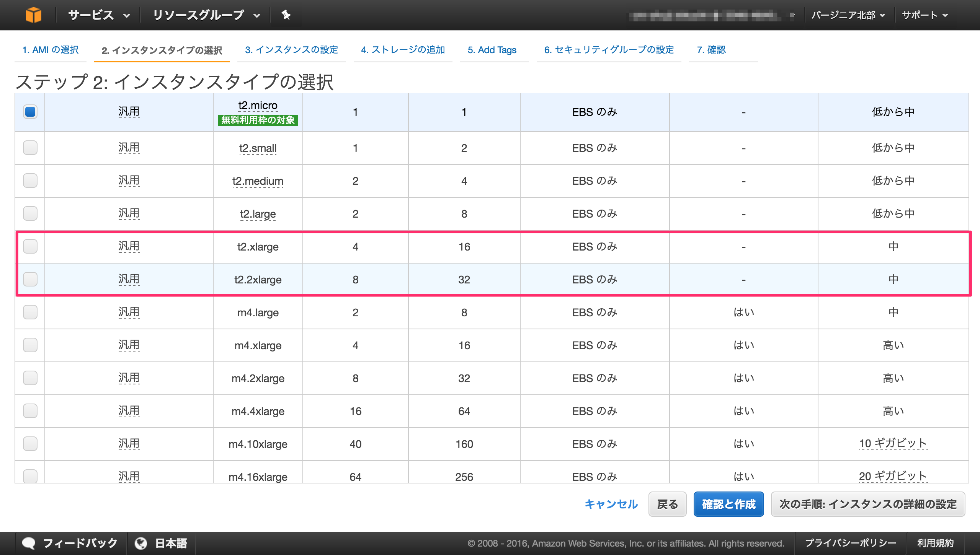980x555 pixels.
Task: Click the m4.10xlarge instance type cell
Action: coord(258,444)
